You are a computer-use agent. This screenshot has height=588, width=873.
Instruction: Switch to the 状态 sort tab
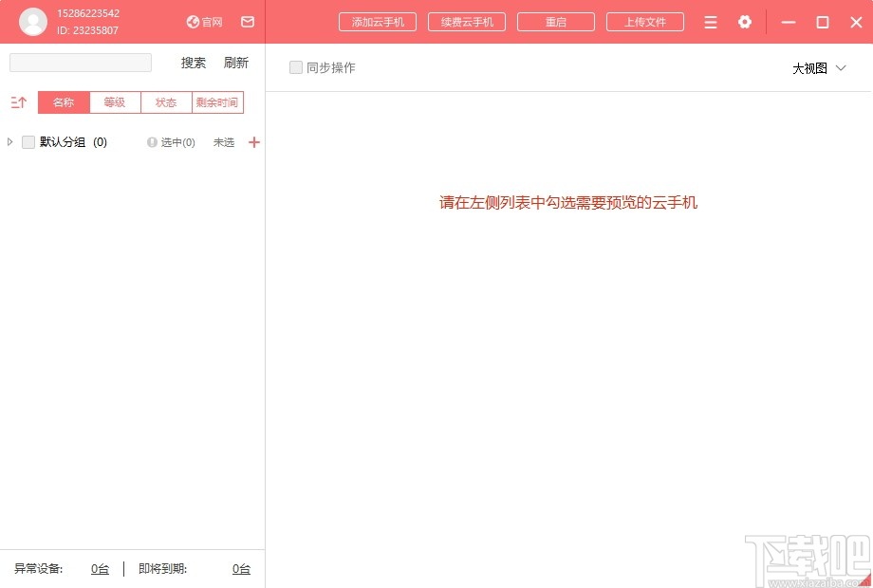pos(165,101)
